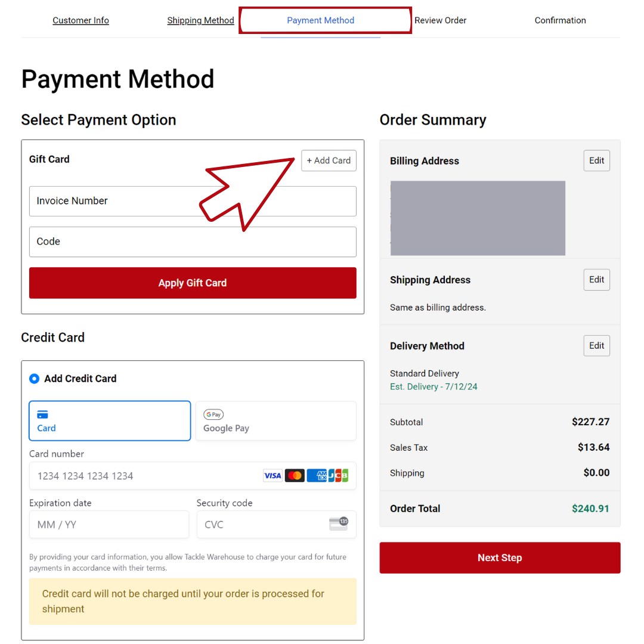Click the Visa card logo icon
644x644 pixels.
tap(273, 476)
